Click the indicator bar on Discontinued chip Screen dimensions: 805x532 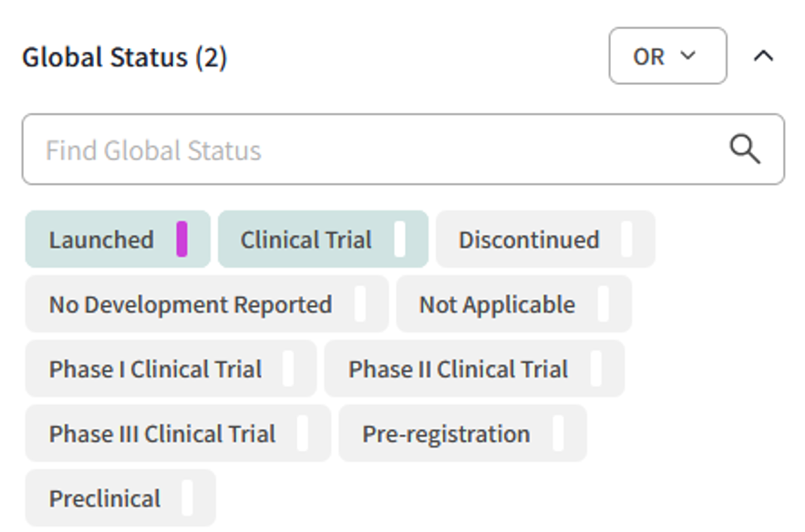pyautogui.click(x=627, y=239)
